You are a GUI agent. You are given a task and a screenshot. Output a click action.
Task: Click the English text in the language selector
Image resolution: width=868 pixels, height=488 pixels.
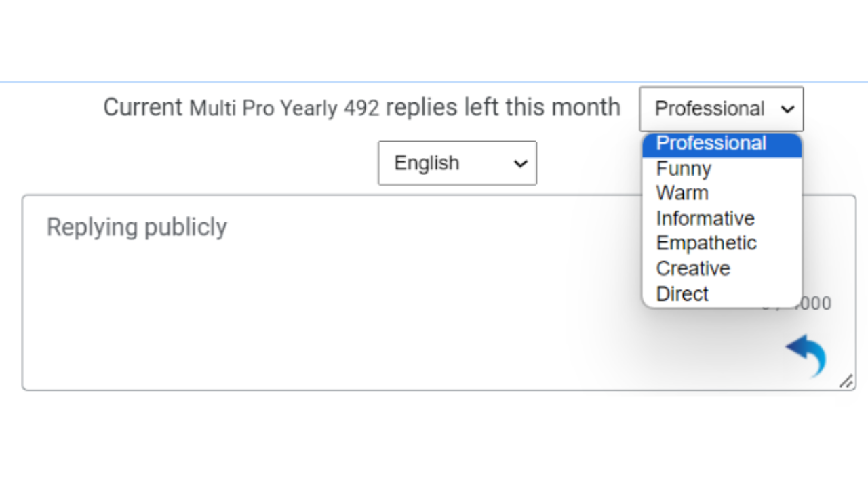pyautogui.click(x=427, y=163)
